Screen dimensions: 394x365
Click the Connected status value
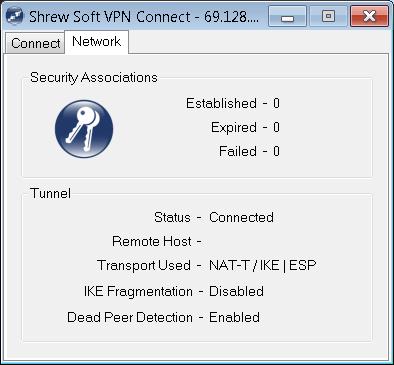pyautogui.click(x=241, y=217)
